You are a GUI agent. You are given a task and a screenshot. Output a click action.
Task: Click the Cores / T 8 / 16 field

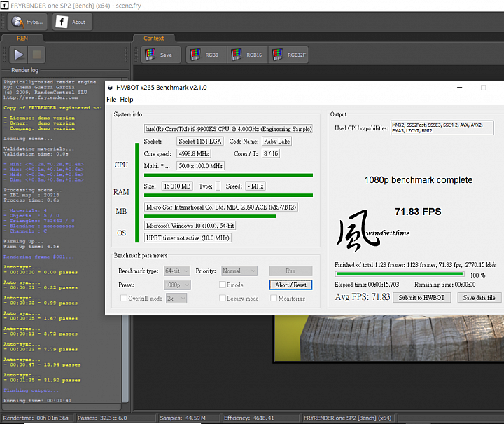(271, 153)
